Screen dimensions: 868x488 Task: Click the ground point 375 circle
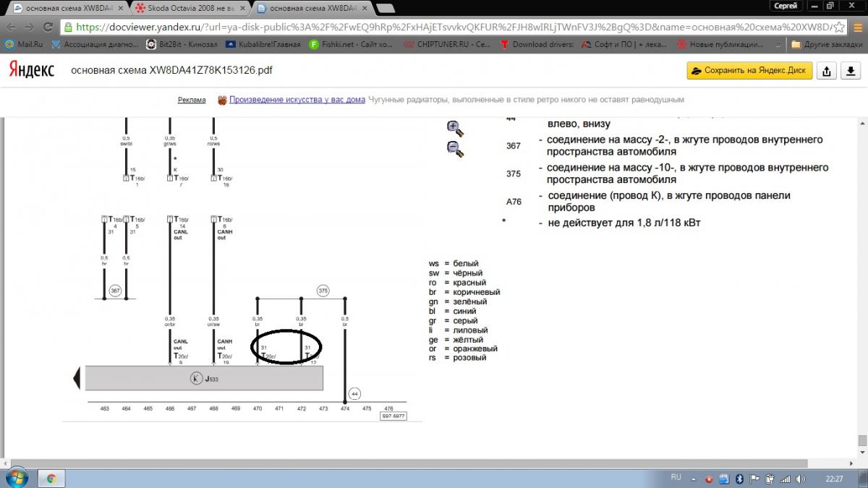[x=323, y=291]
